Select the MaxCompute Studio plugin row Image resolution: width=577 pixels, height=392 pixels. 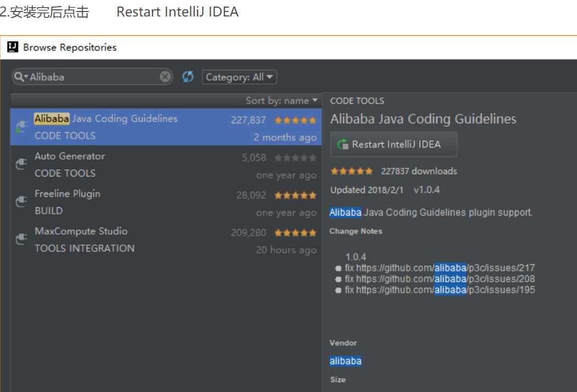tap(166, 240)
